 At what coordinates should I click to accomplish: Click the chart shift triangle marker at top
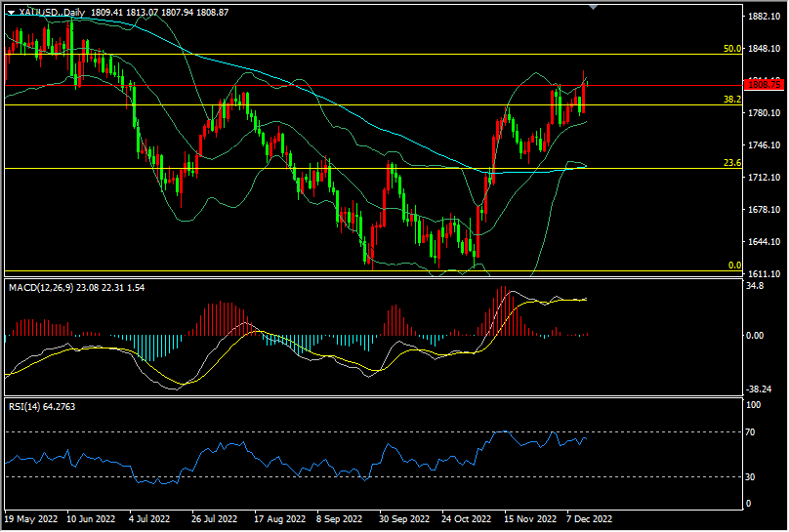(x=594, y=7)
